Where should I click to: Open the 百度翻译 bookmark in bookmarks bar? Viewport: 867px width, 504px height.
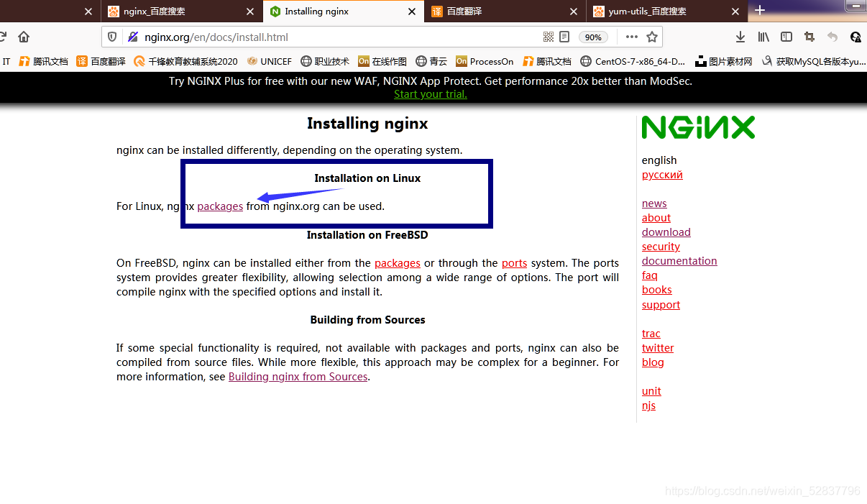click(x=101, y=62)
